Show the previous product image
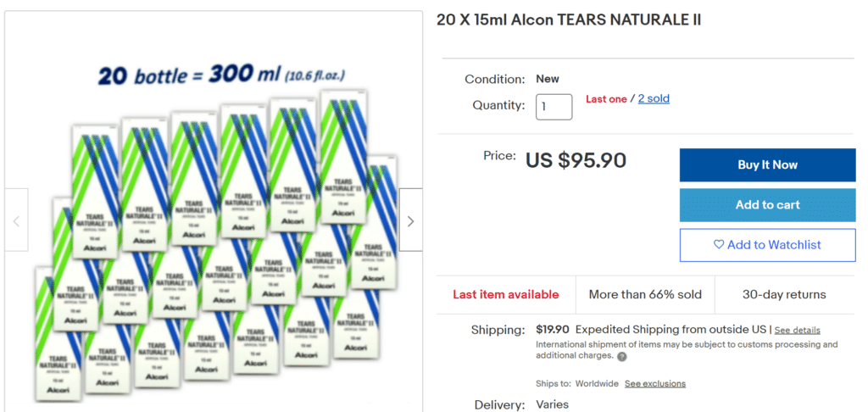 16,220
